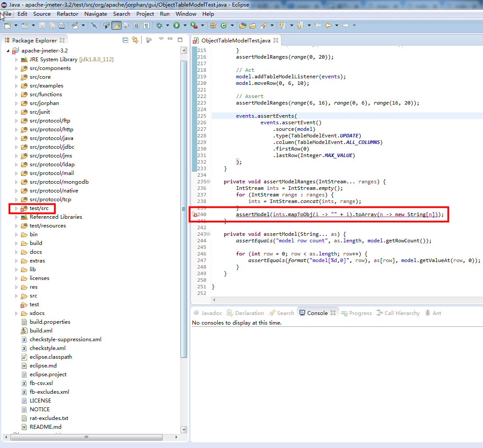
Task: Click the error marker on line 240
Action: click(195, 215)
